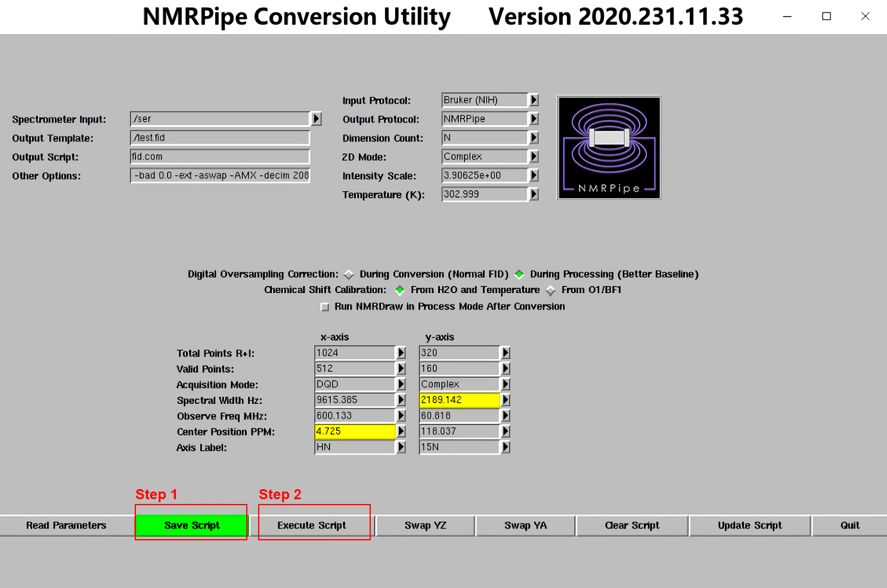Click the Output Protocol NMRPipe field

point(485,119)
